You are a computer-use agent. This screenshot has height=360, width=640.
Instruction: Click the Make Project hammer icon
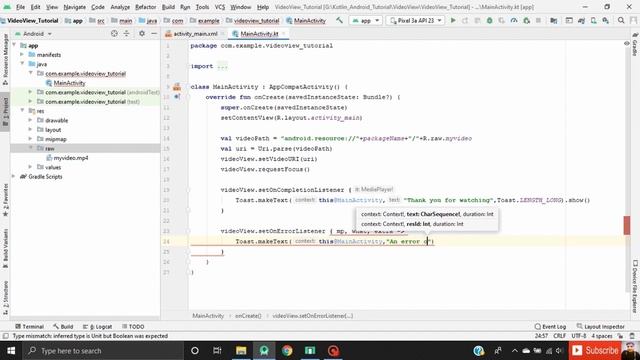tap(339, 20)
